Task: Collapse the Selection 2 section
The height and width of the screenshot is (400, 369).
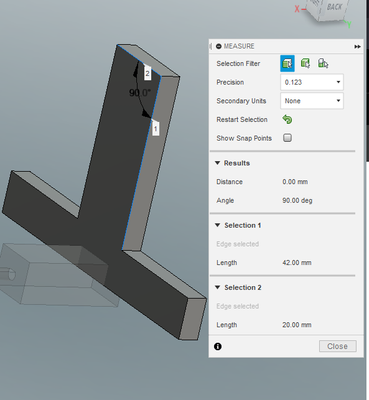Action: (x=218, y=287)
